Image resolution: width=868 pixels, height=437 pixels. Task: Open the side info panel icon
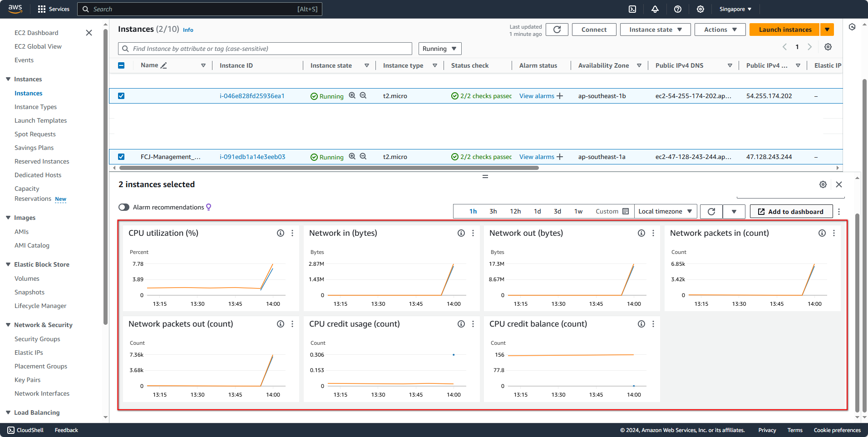tap(852, 27)
